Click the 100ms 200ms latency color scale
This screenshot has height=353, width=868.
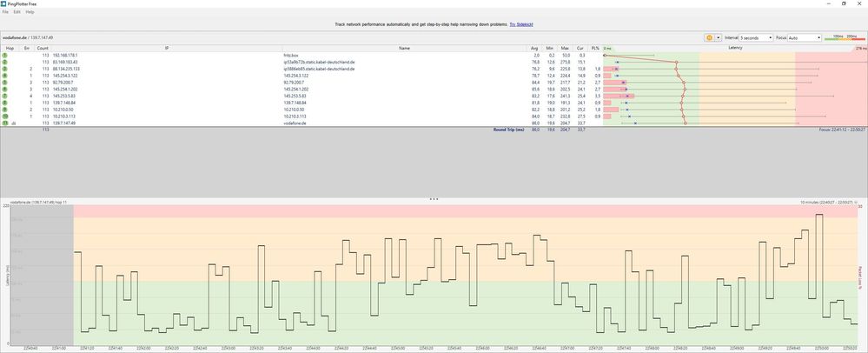click(845, 37)
